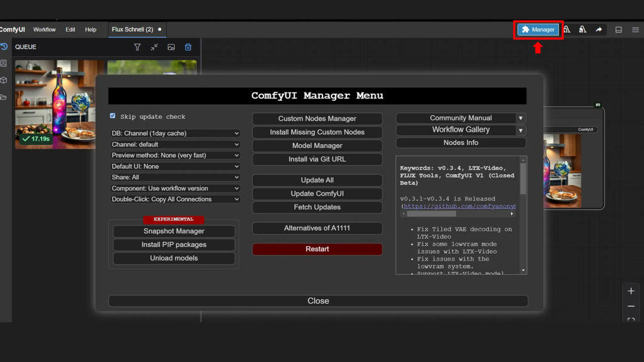The width and height of the screenshot is (644, 362).
Task: Click the queue filter funnel icon
Action: [x=137, y=47]
